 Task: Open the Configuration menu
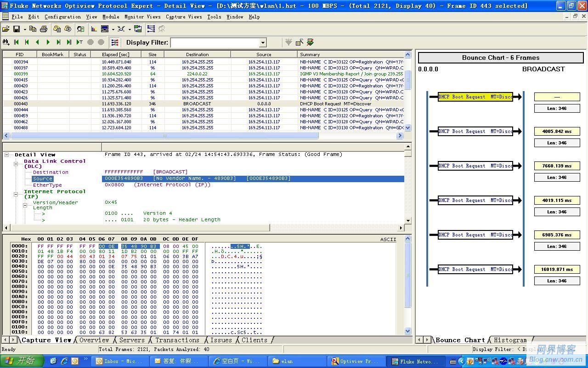(x=63, y=17)
